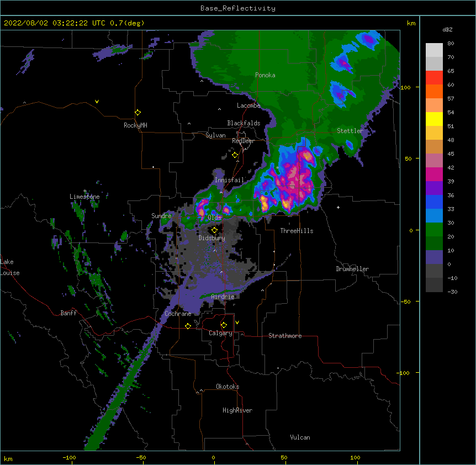The height and width of the screenshot is (465, 476).
Task: Click the Sylvan label
Action: pyautogui.click(x=215, y=135)
